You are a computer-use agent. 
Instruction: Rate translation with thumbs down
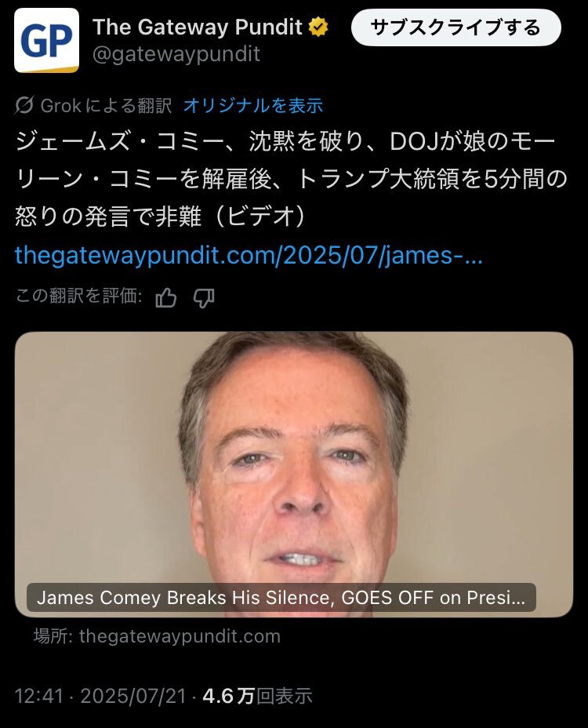[x=203, y=297]
